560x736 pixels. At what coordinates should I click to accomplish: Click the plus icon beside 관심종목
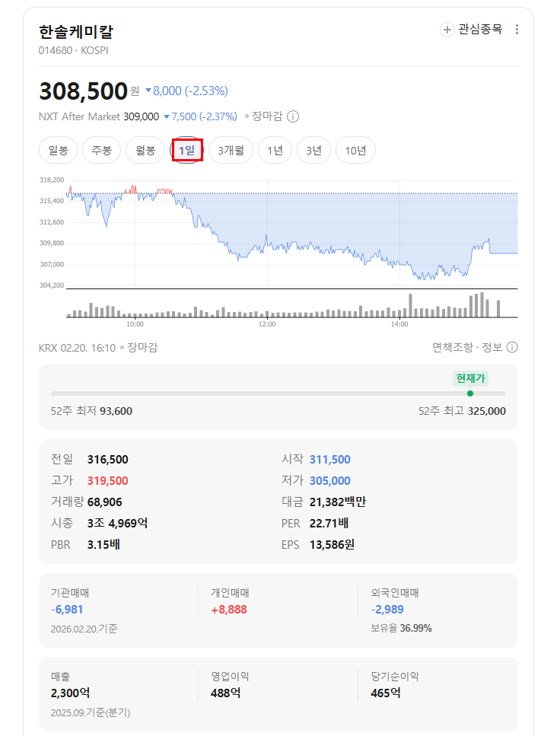(447, 30)
